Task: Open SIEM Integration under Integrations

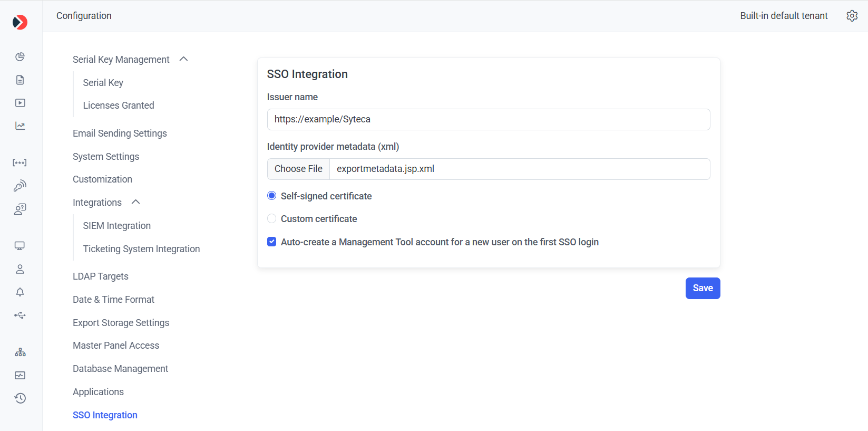Action: point(116,226)
